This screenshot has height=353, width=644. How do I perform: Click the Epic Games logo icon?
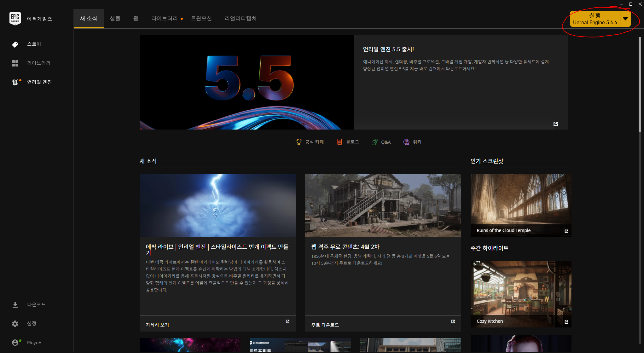point(15,19)
